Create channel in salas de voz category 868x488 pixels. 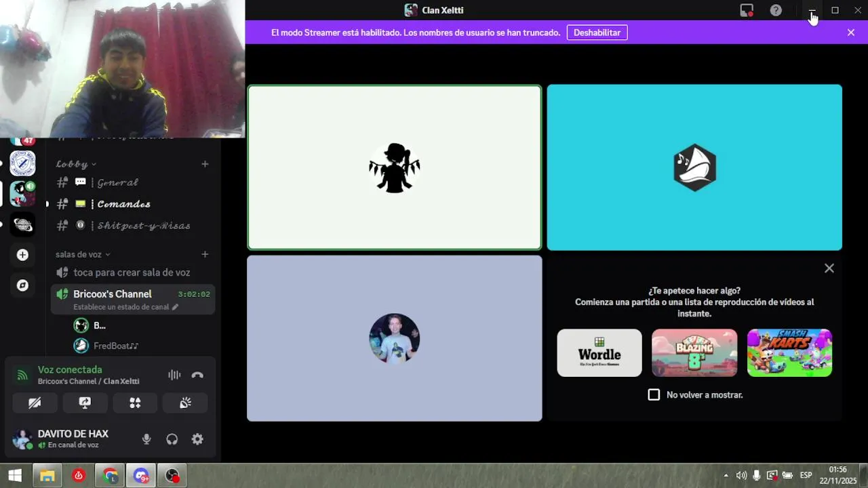tap(205, 254)
